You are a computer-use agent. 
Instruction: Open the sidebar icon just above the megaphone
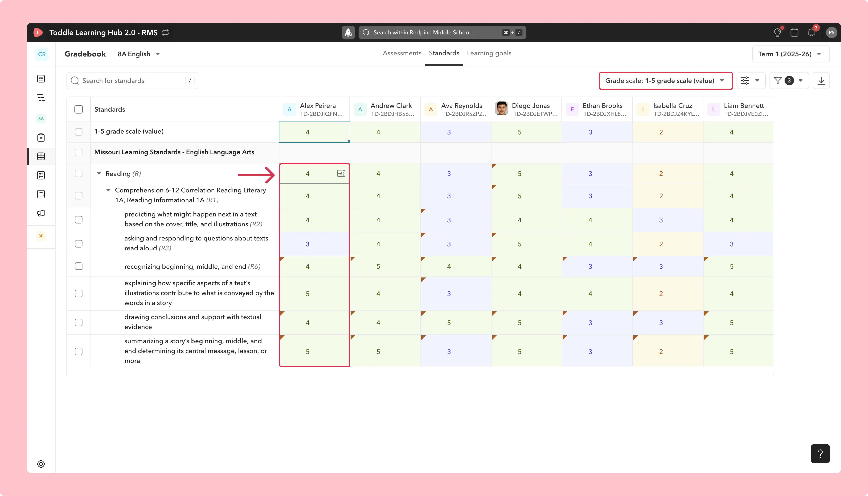pyautogui.click(x=41, y=194)
